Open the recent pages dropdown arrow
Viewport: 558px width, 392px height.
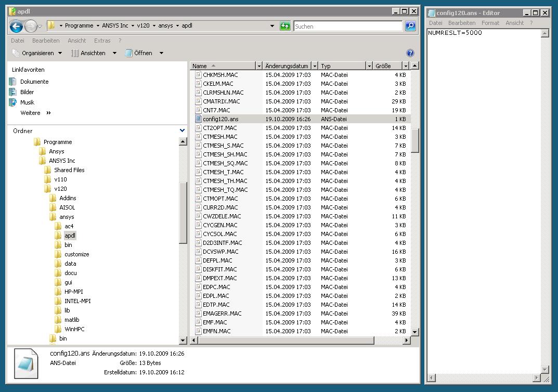[x=40, y=27]
